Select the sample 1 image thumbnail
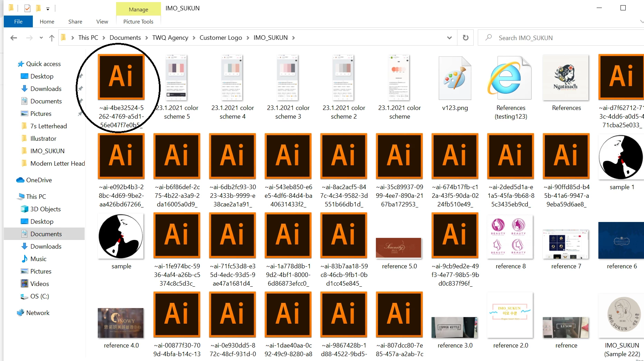This screenshot has width=644, height=361. click(621, 157)
